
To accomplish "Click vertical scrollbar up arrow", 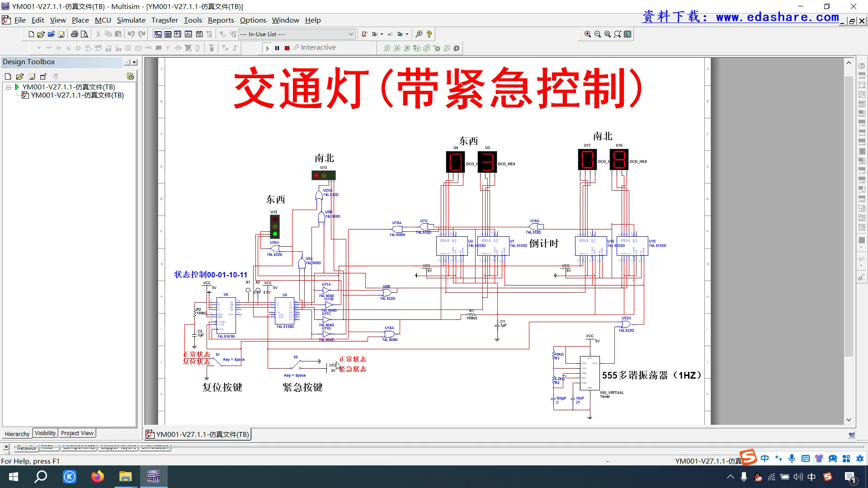I will pyautogui.click(x=849, y=63).
